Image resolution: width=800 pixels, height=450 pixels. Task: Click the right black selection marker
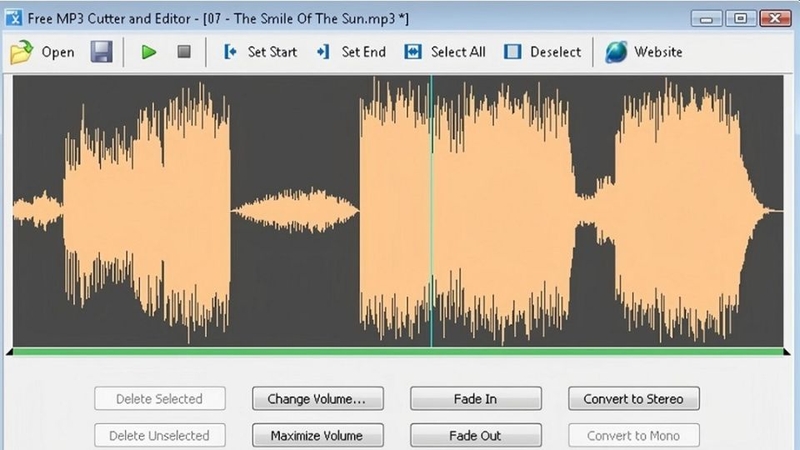click(787, 352)
